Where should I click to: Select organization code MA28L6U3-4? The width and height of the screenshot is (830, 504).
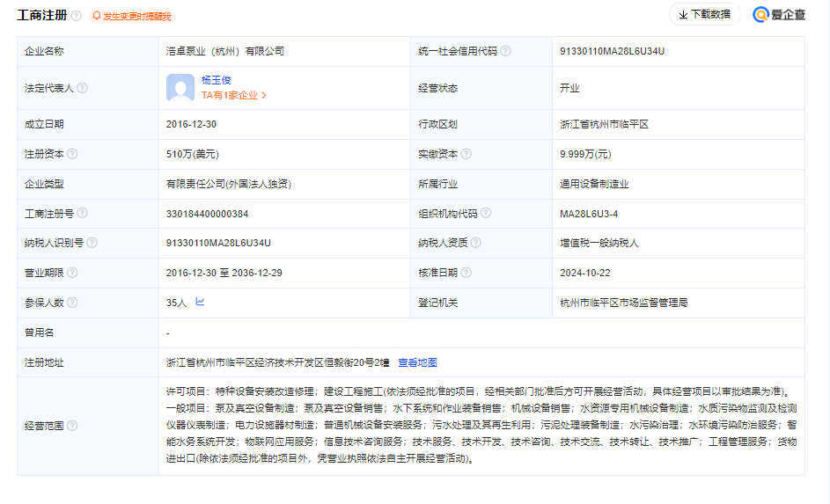[589, 214]
